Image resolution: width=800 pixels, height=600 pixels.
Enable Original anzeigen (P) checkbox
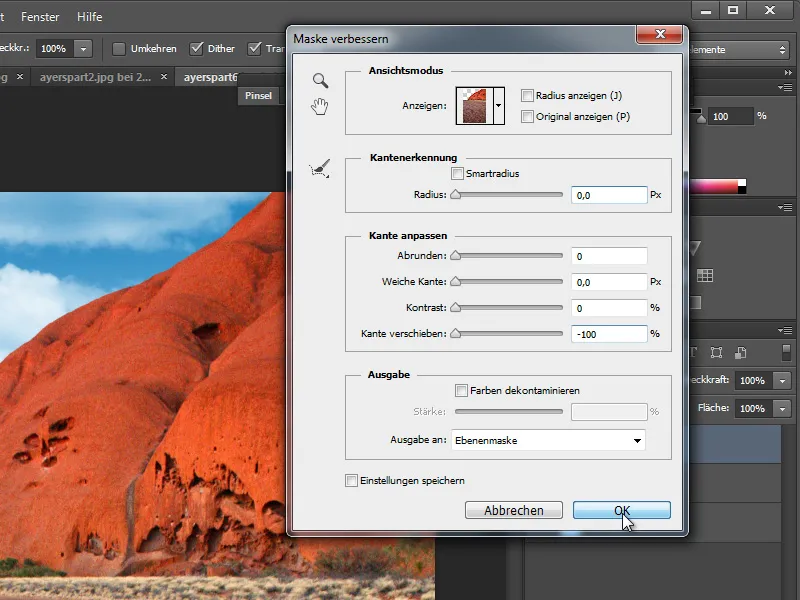click(527, 116)
